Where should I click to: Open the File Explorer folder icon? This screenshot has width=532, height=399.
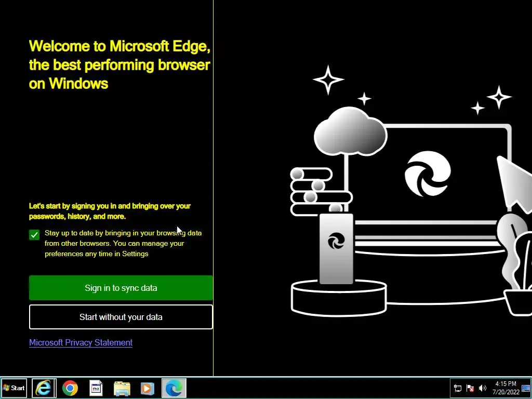point(122,388)
